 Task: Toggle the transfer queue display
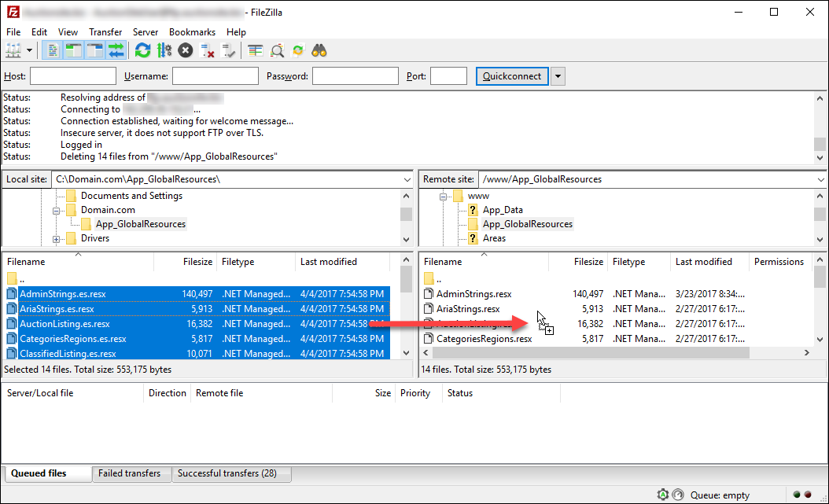116,51
